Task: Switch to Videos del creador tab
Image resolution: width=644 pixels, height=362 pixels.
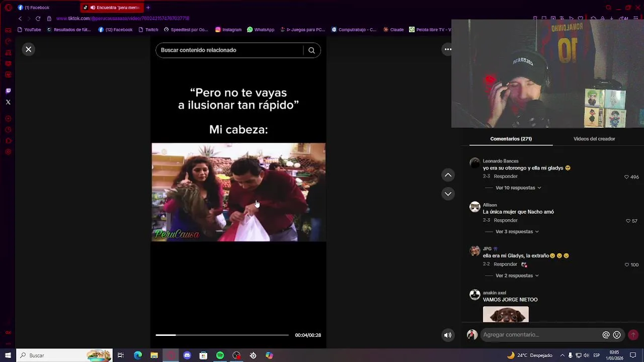Action: 594,139
